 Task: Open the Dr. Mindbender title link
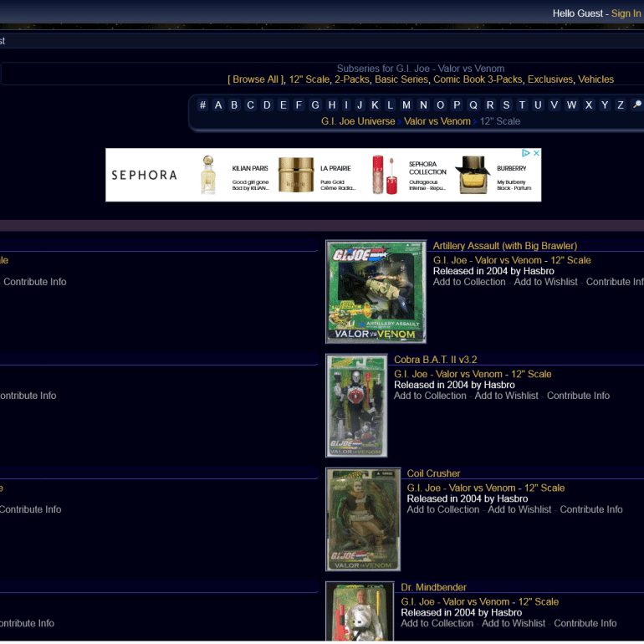[433, 587]
